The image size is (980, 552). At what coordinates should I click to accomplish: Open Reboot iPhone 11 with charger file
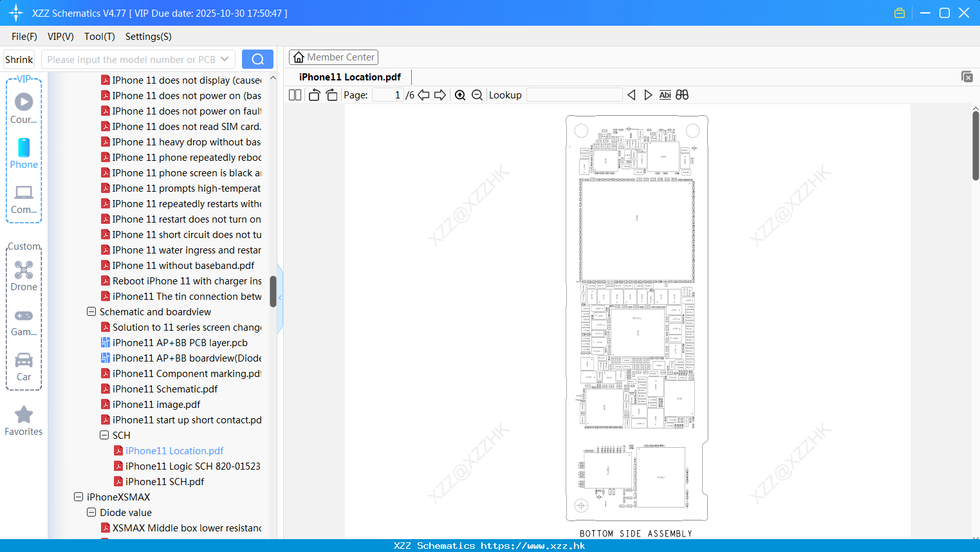point(187,281)
